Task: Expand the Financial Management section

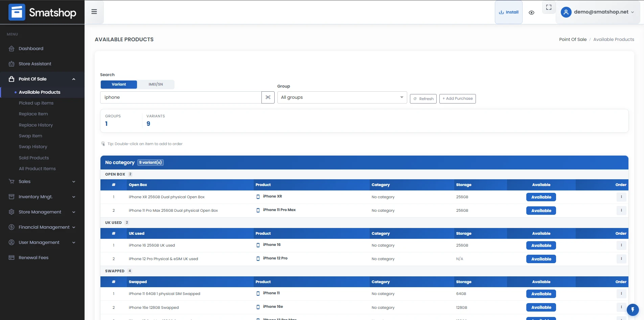Action: point(42,227)
